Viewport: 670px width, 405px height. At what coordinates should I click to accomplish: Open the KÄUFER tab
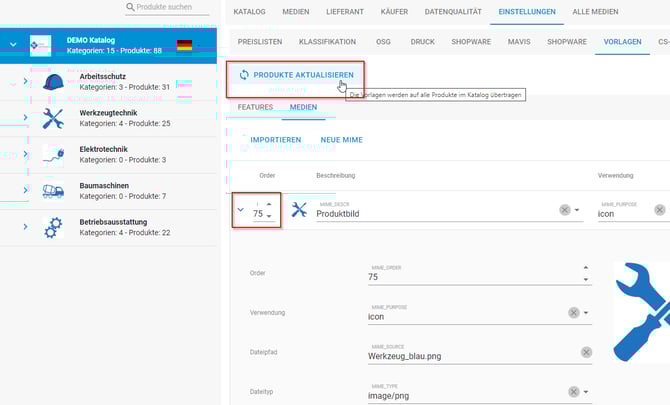point(394,12)
